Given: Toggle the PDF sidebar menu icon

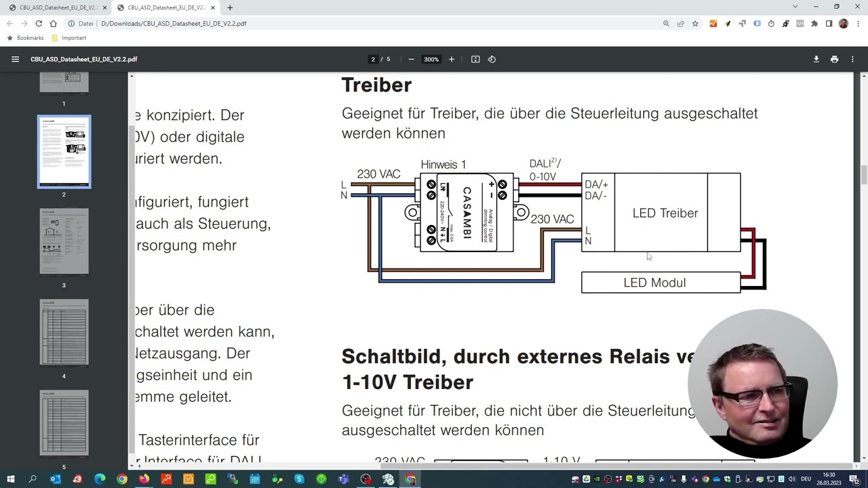Looking at the screenshot, I should (x=15, y=59).
